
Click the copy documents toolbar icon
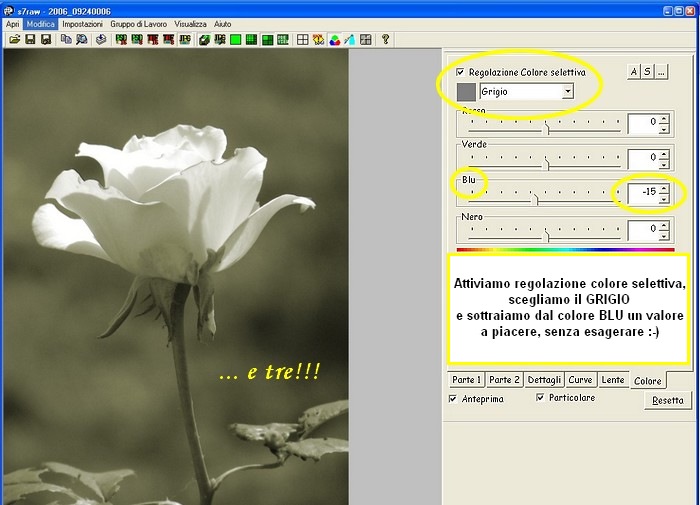66,40
